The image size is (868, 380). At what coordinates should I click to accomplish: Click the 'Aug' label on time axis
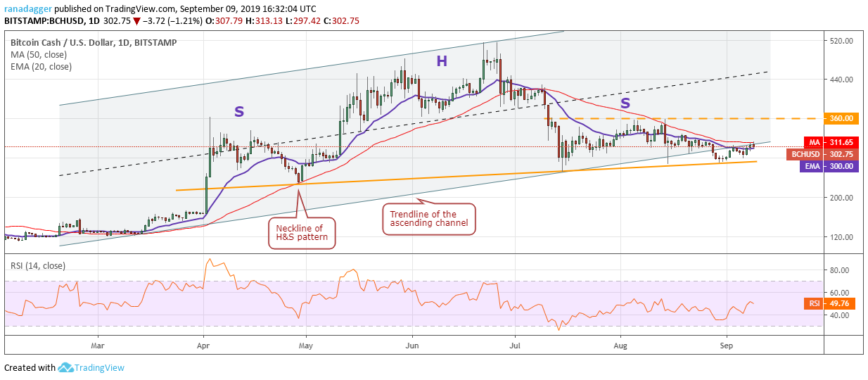pos(620,346)
